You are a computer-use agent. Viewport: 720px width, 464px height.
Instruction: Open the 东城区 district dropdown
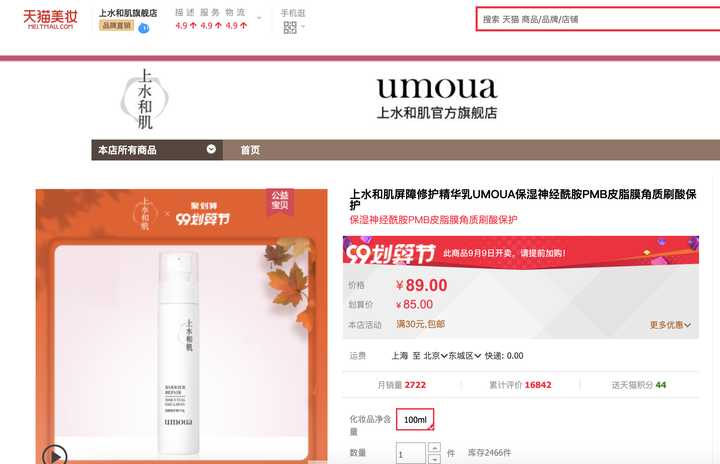tap(465, 356)
